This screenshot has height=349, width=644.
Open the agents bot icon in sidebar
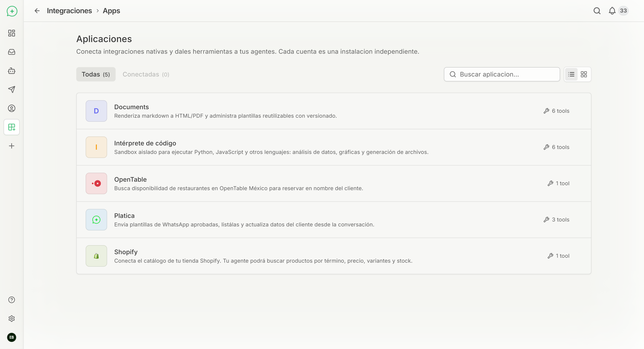pos(11,71)
